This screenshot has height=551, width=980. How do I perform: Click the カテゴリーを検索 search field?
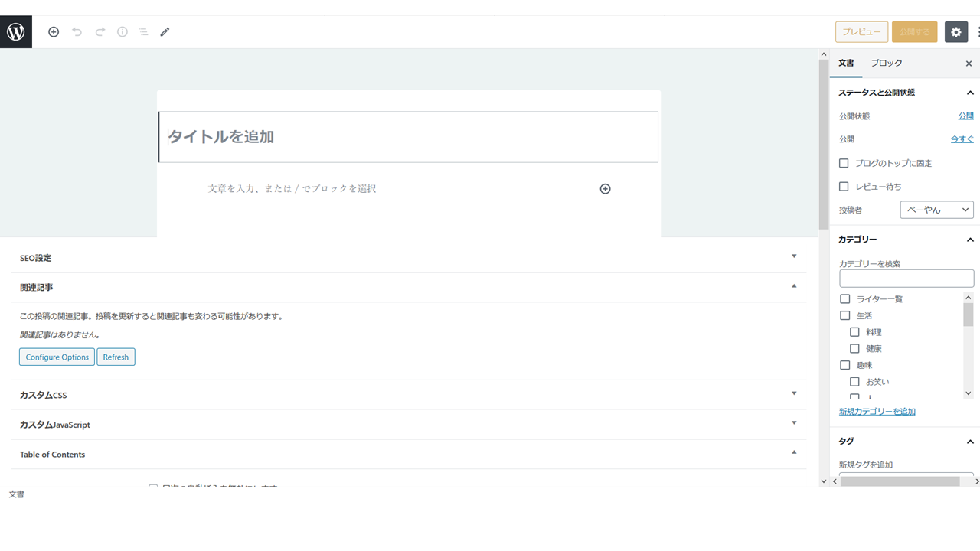click(x=906, y=279)
